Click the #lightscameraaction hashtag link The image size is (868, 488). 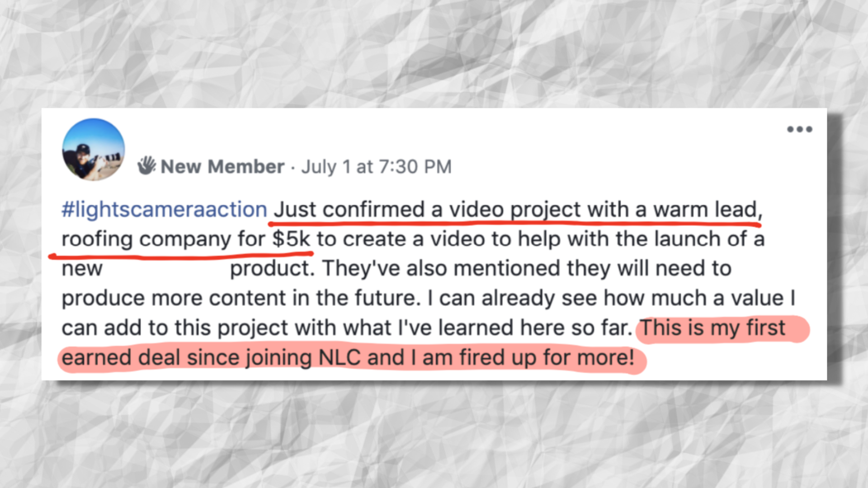(x=164, y=210)
